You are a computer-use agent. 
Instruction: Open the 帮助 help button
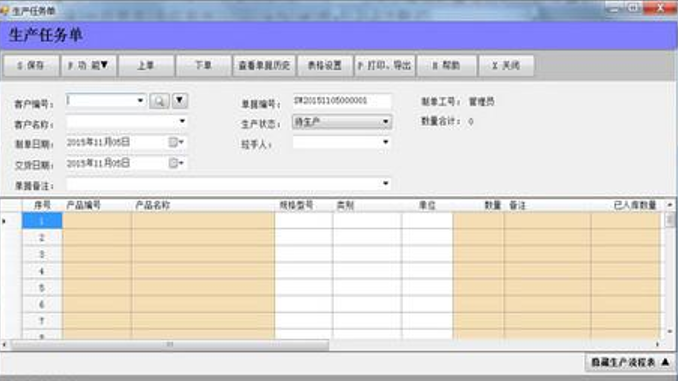click(446, 66)
